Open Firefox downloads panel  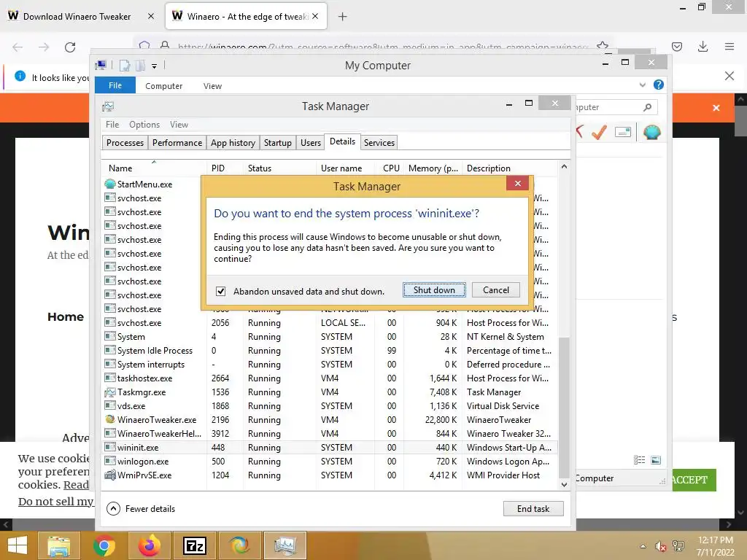(703, 47)
